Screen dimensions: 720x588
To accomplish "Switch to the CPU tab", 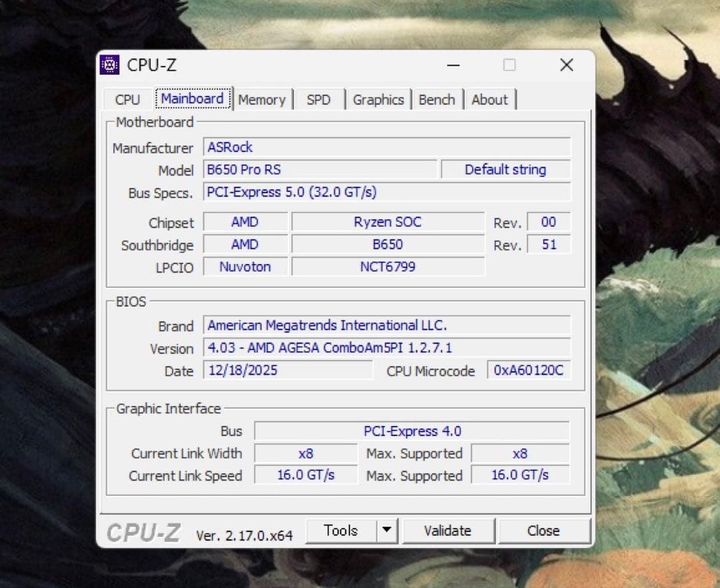I will click(127, 99).
